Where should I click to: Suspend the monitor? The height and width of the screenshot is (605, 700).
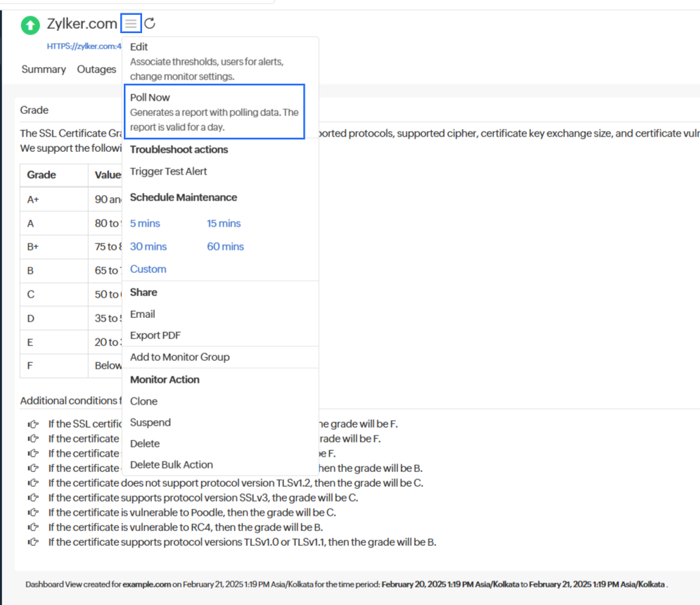pyautogui.click(x=150, y=423)
